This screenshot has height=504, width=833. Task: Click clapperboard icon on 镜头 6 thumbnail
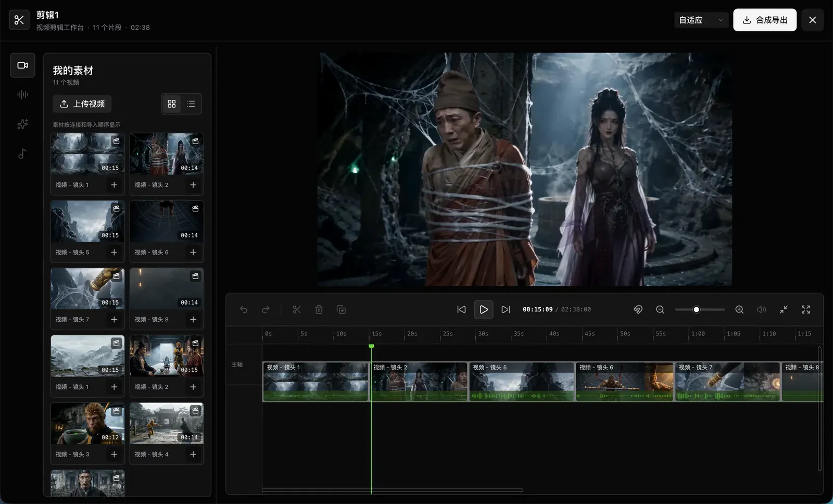point(195,208)
